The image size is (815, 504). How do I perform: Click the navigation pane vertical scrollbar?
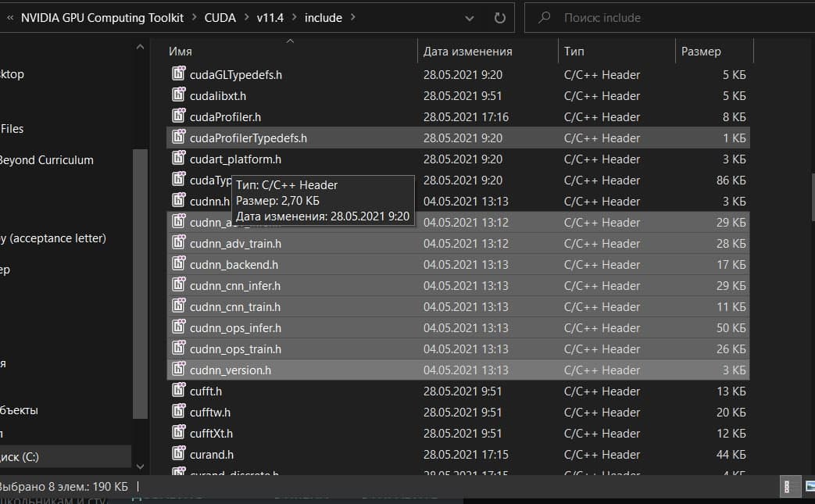pyautogui.click(x=140, y=281)
